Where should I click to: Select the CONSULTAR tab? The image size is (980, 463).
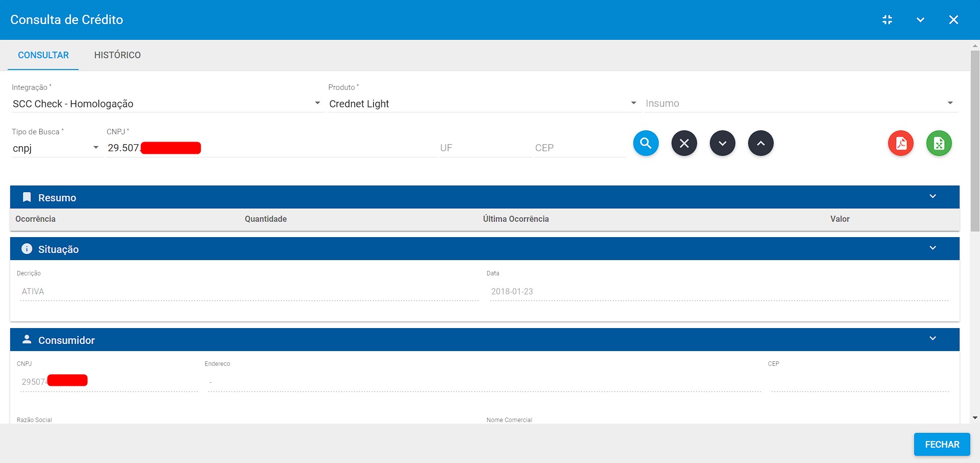[x=43, y=55]
